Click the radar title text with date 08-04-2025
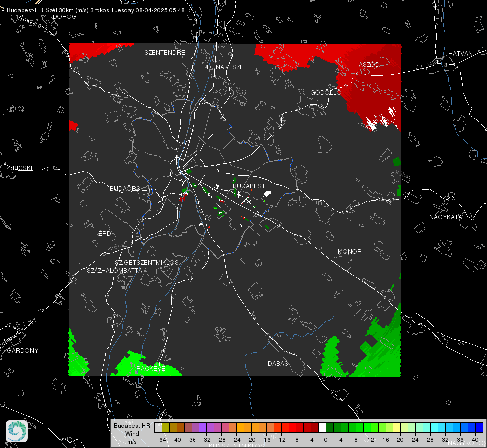This screenshot has height=448, width=487. coord(96,10)
